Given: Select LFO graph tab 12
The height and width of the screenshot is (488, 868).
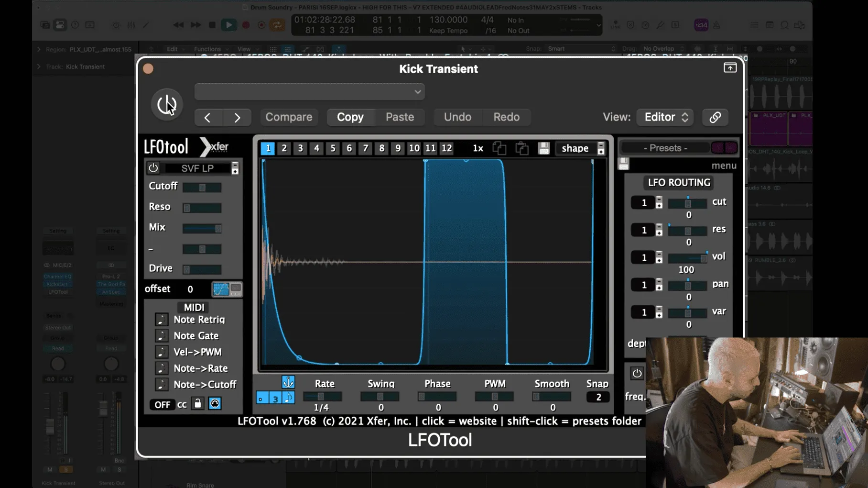Looking at the screenshot, I should coord(447,148).
